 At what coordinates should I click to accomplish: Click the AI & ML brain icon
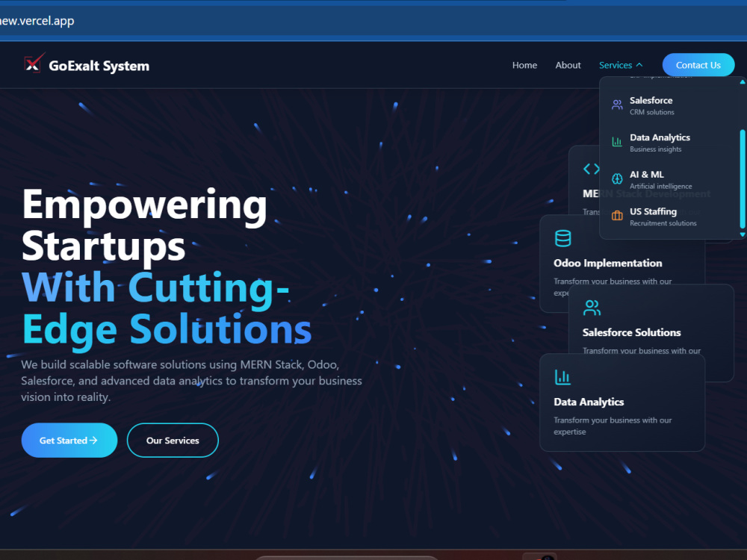tap(617, 179)
